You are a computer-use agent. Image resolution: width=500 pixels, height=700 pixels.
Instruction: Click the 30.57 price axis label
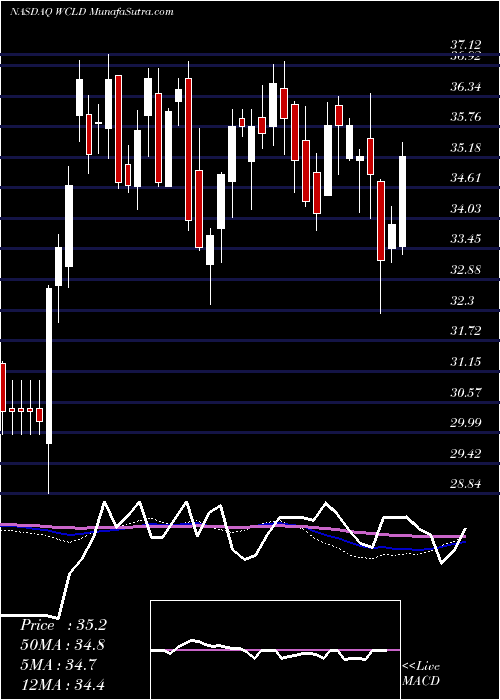click(x=466, y=392)
